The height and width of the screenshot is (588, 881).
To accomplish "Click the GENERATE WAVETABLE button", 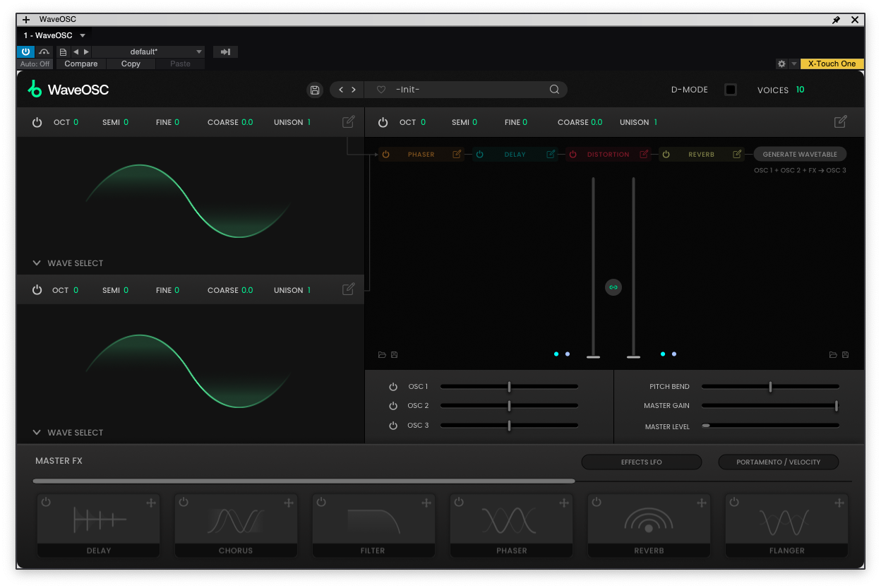I will click(x=800, y=154).
